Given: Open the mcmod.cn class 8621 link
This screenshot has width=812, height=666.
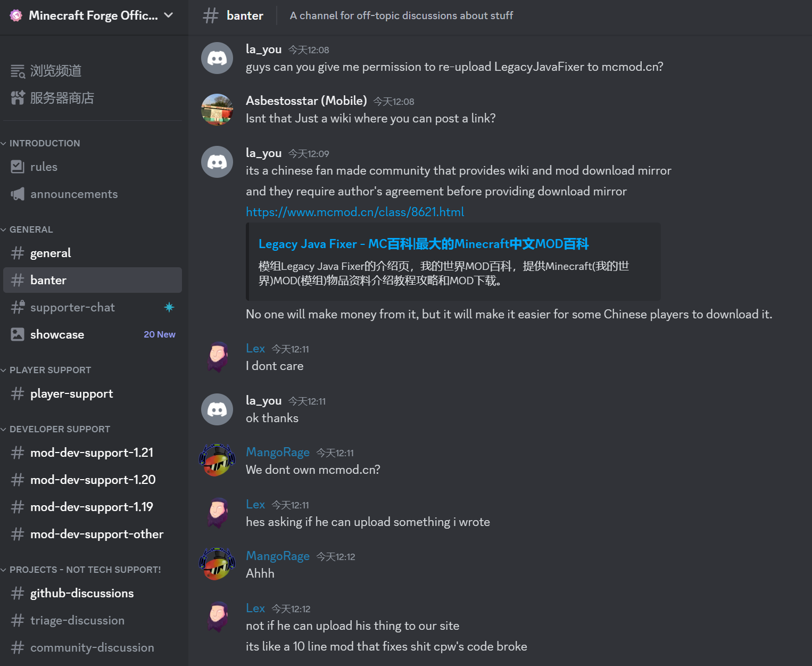Looking at the screenshot, I should tap(355, 212).
